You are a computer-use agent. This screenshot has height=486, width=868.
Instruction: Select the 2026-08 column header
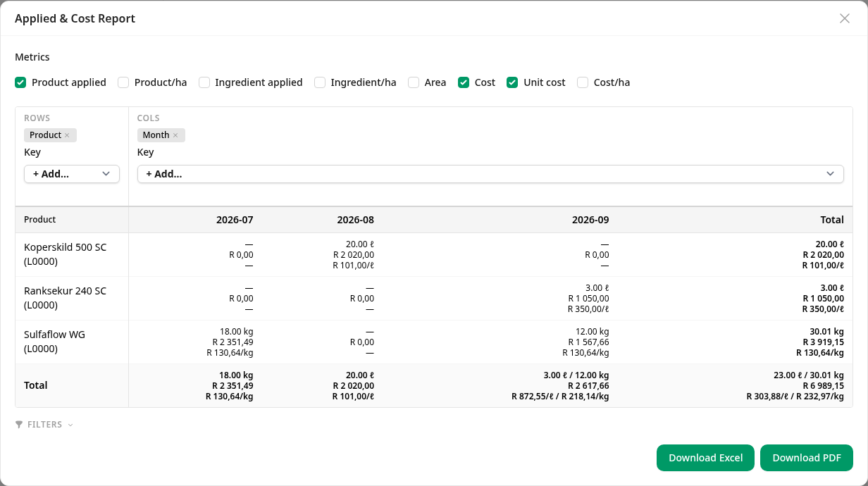click(x=355, y=220)
